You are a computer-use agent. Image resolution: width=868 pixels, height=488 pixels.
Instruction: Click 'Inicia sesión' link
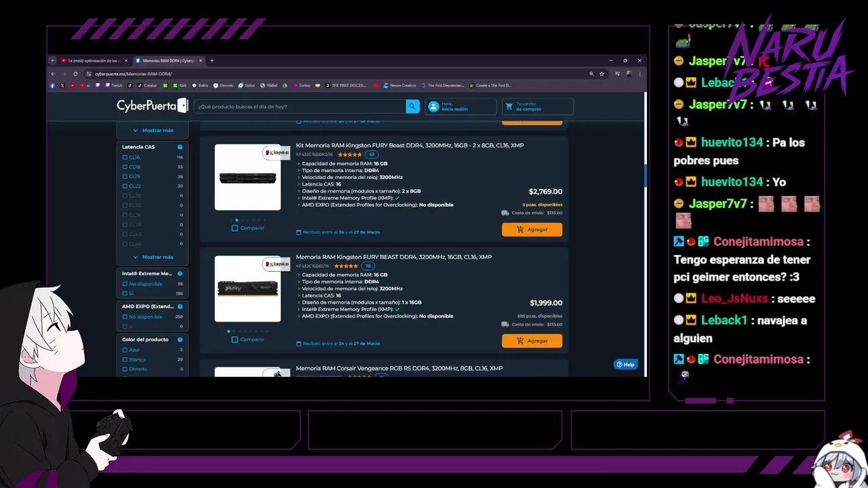tap(455, 109)
